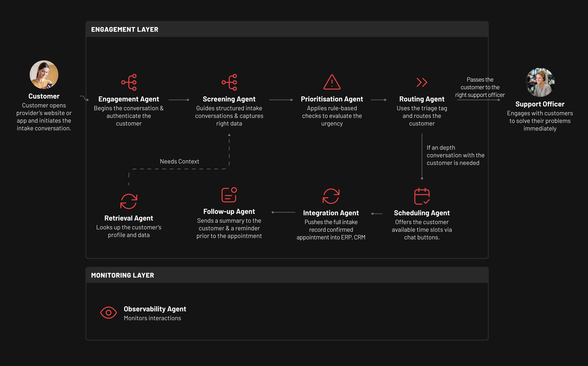
Task: Click the Retrieval Agent refresh icon
Action: pyautogui.click(x=129, y=201)
